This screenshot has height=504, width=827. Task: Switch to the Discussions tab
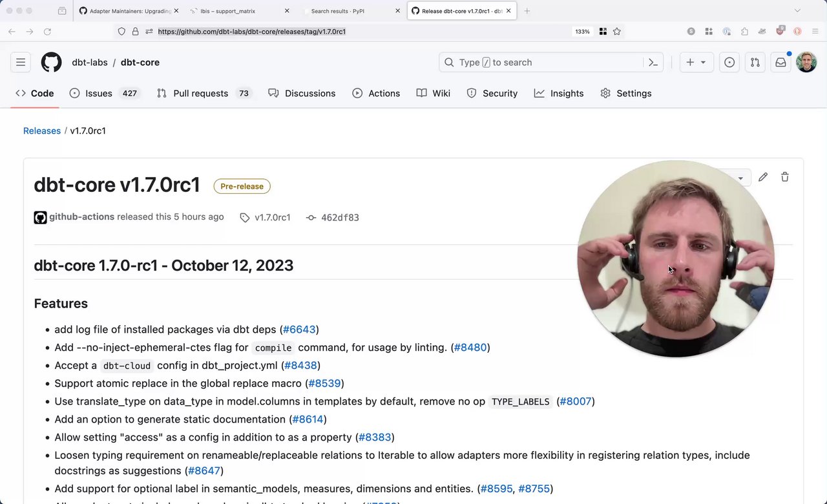pos(302,93)
